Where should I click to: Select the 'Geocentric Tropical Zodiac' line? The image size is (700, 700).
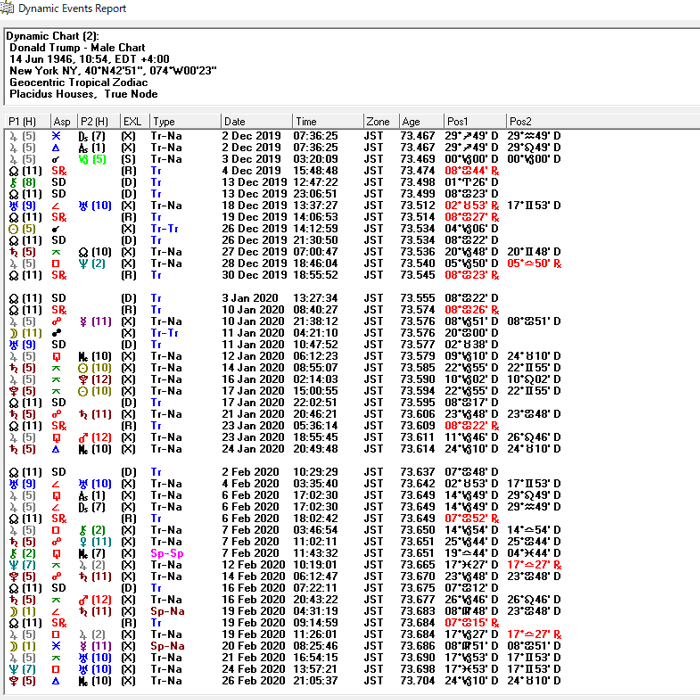[79, 83]
